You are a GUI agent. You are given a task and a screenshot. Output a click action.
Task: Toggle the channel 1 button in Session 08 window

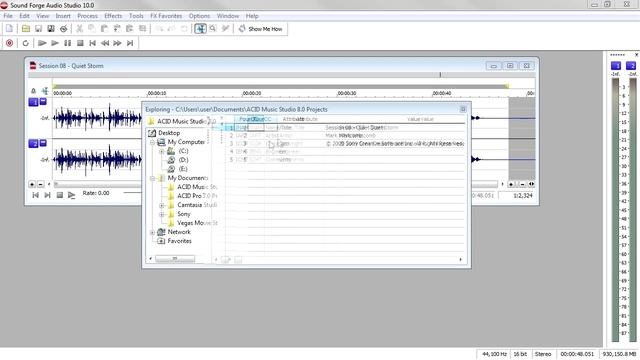[x=33, y=102]
